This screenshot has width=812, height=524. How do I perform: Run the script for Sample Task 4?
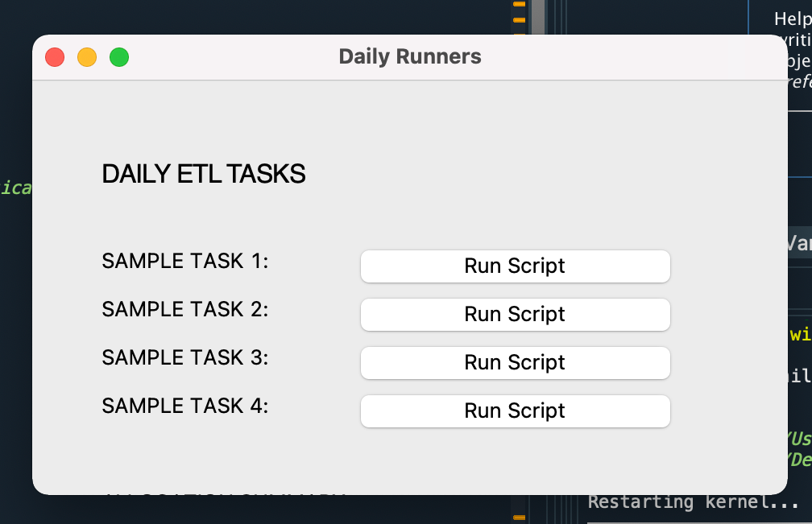[x=516, y=411]
